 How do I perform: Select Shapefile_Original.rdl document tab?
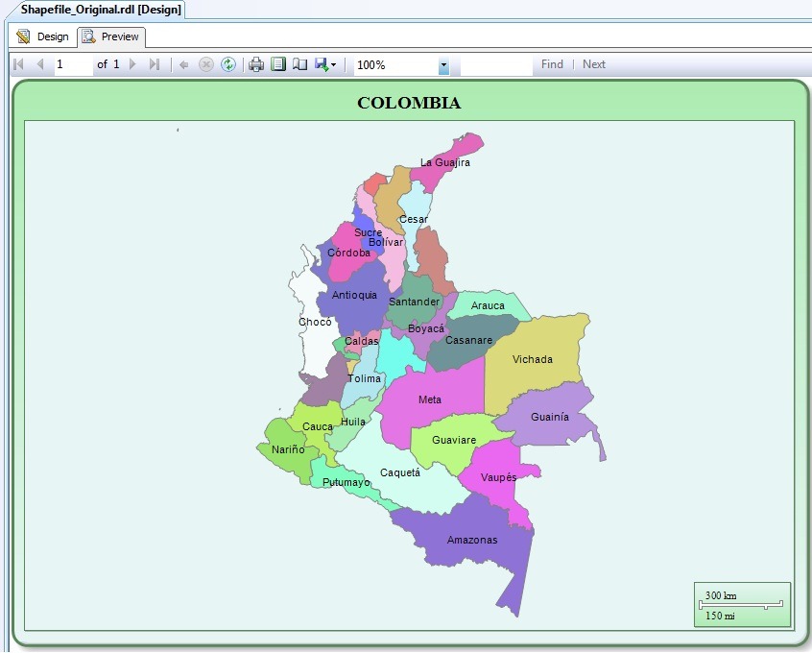point(100,10)
